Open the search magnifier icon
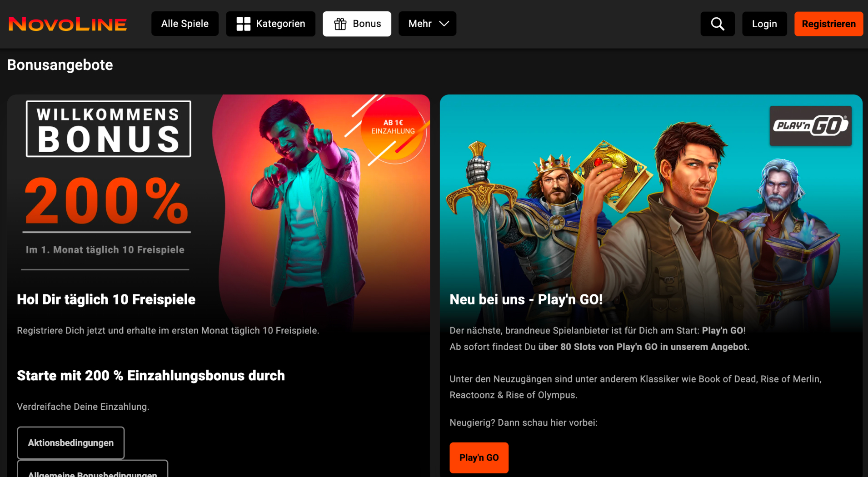This screenshot has width=868, height=477. tap(718, 24)
